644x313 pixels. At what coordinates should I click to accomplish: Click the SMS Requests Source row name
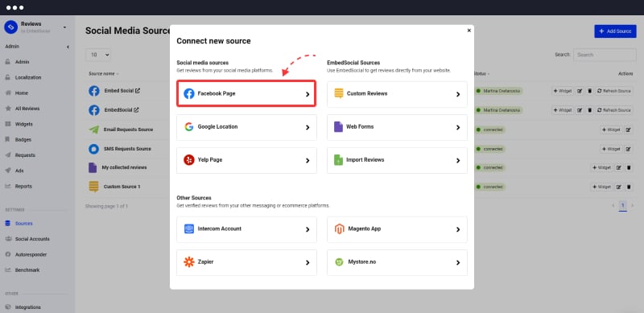pyautogui.click(x=127, y=149)
